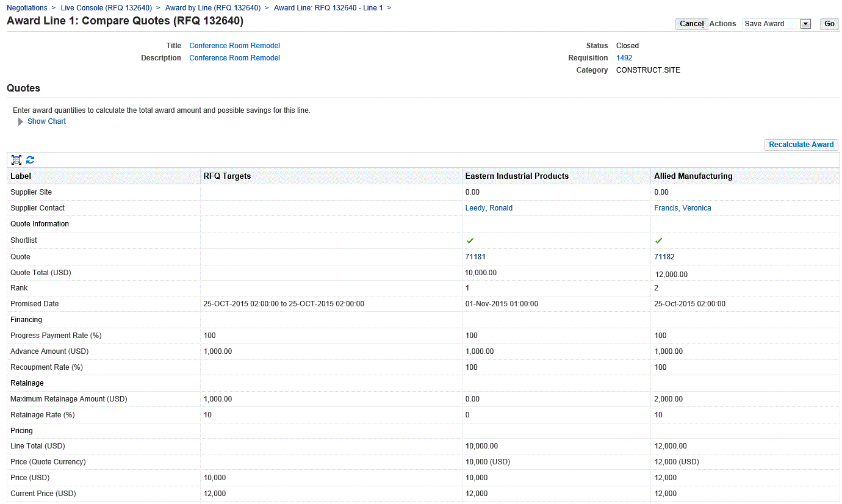The image size is (842, 504).
Task: Click Eastern's Quote Total 10,000.00
Action: 481,273
